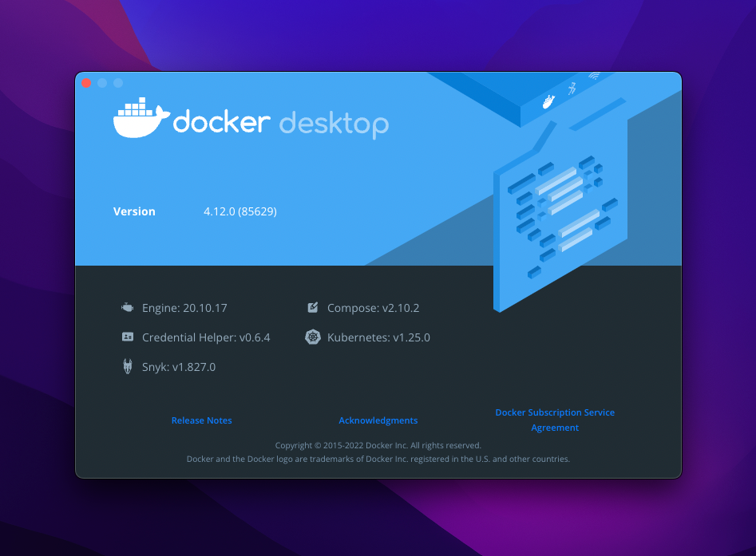View the Docker Subscription Service Agreement

click(555, 420)
